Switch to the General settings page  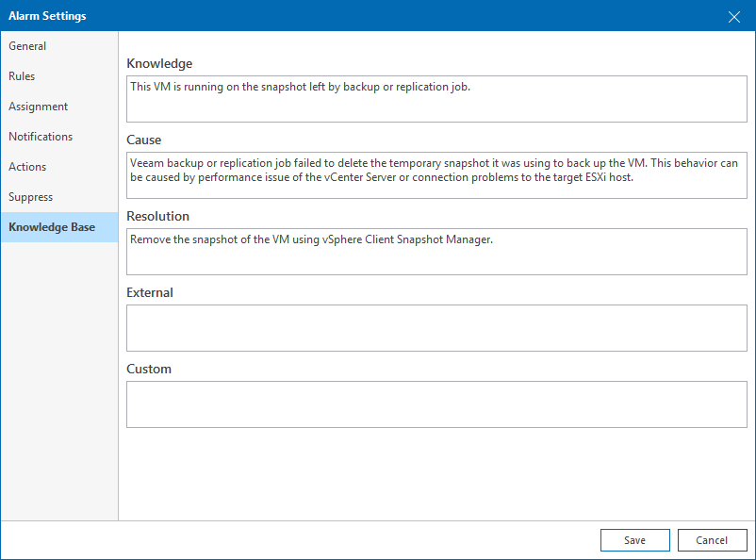27,45
